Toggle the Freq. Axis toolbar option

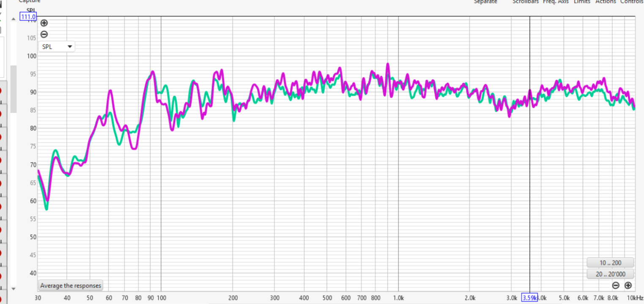click(x=556, y=2)
